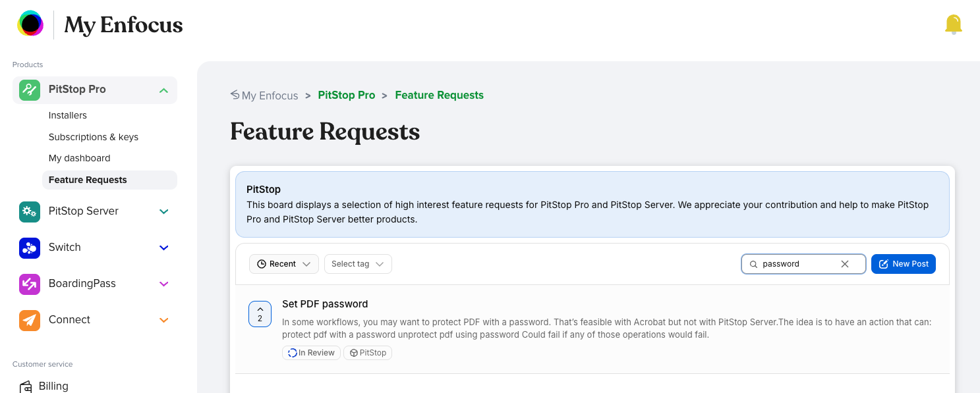This screenshot has height=393, width=980.
Task: Click the BoardingPass arrows icon
Action: (30, 284)
